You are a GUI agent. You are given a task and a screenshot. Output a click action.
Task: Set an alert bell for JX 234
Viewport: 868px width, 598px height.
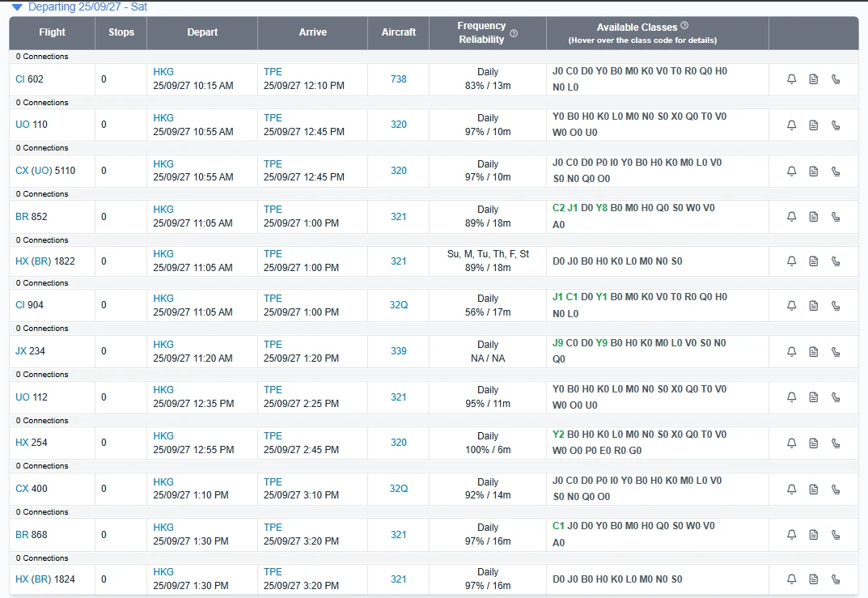pyautogui.click(x=792, y=352)
